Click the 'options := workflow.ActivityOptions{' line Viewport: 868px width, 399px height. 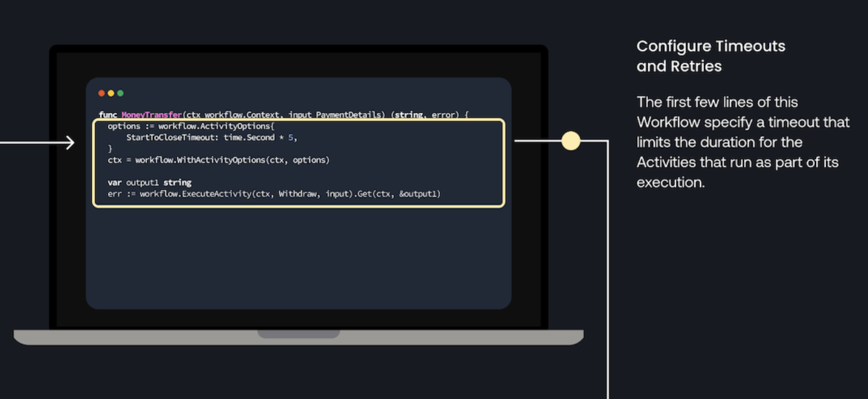[191, 126]
